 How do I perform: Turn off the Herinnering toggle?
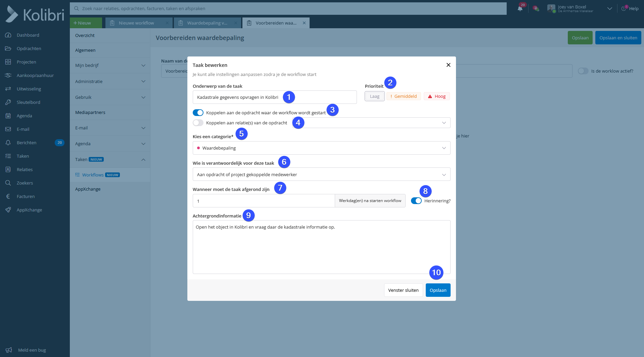[x=416, y=201]
